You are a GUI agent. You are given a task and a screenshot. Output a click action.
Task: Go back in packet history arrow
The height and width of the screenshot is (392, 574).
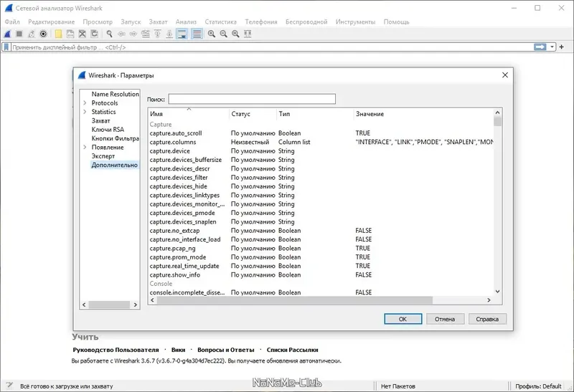click(121, 34)
